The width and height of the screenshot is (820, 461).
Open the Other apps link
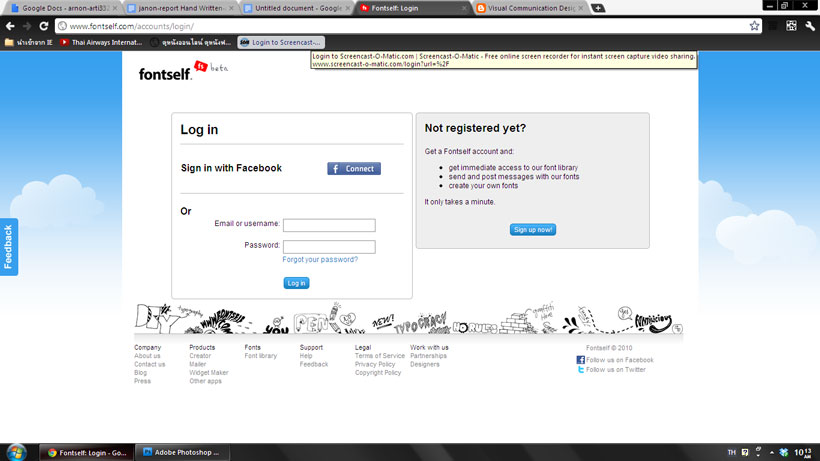(x=205, y=381)
